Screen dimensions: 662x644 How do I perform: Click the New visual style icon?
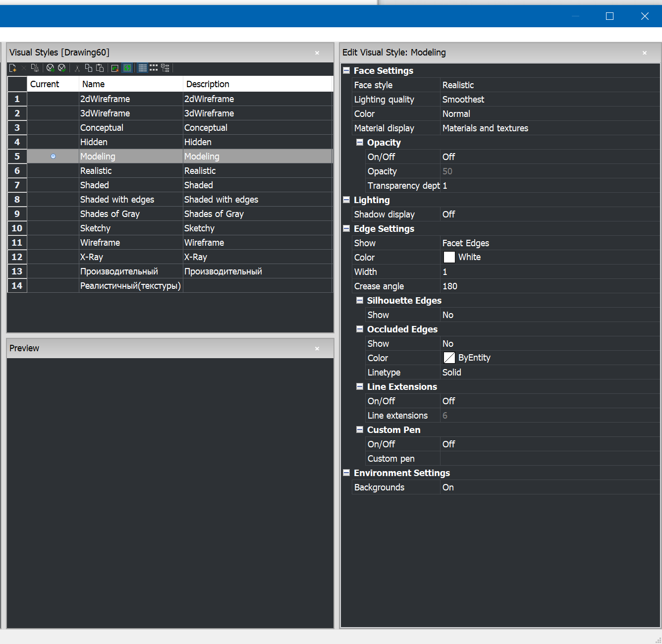pos(13,68)
